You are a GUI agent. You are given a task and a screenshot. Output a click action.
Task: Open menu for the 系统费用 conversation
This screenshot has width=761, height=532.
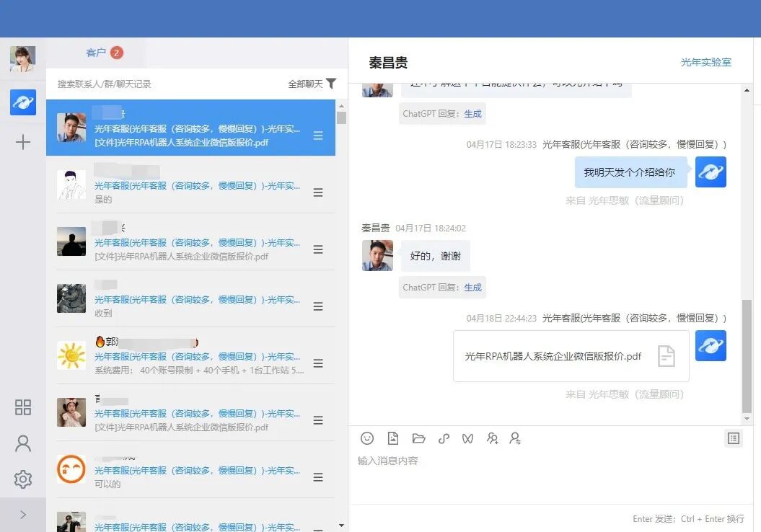318,363
